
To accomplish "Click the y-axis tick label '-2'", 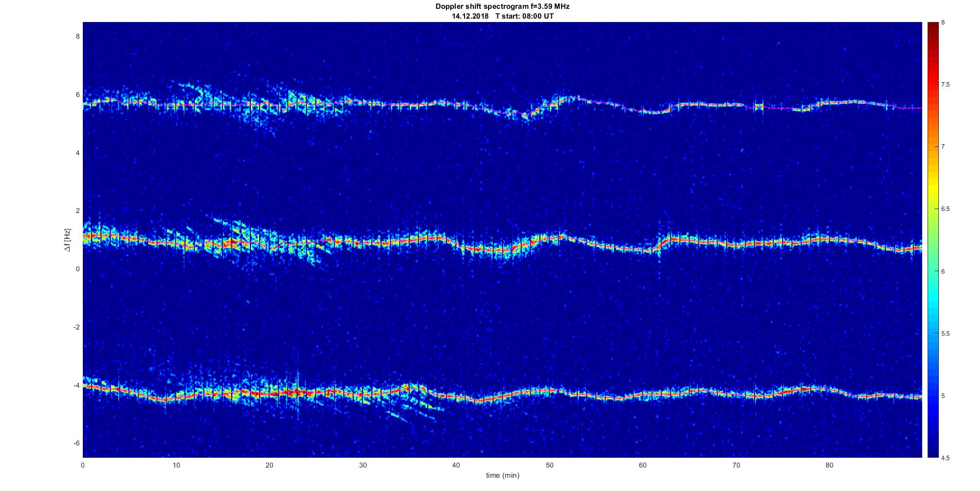I will pos(76,327).
